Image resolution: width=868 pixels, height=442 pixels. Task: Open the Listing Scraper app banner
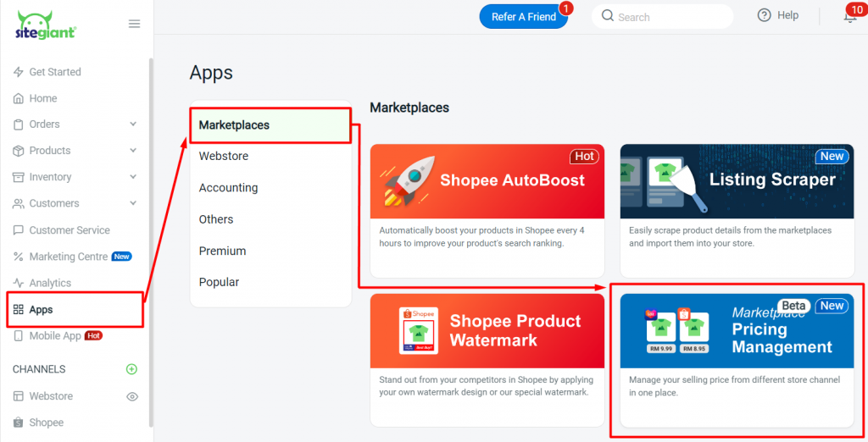[737, 181]
